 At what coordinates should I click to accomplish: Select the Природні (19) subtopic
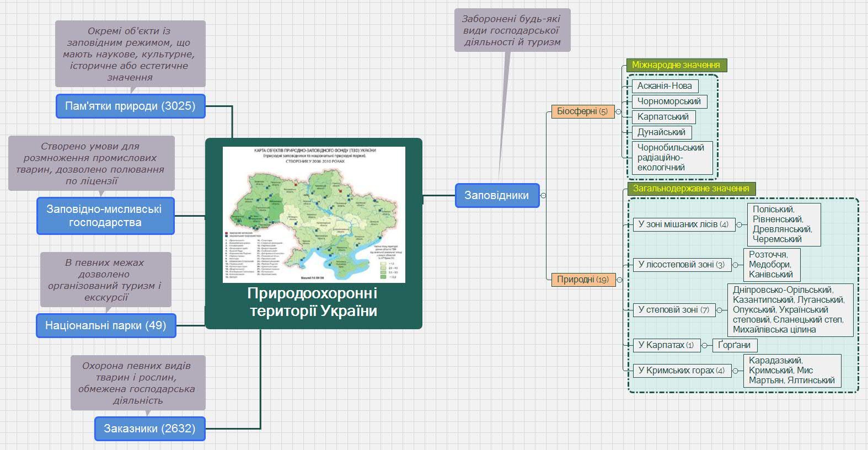(583, 280)
